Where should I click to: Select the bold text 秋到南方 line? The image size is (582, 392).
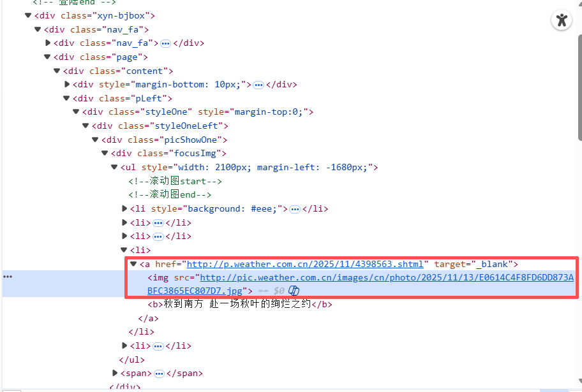pyautogui.click(x=240, y=304)
